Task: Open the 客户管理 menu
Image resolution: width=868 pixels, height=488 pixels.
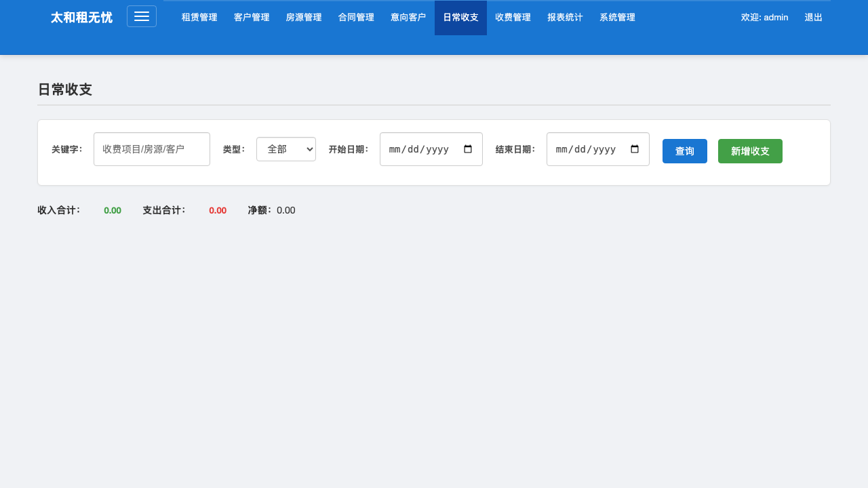Action: 252,18
